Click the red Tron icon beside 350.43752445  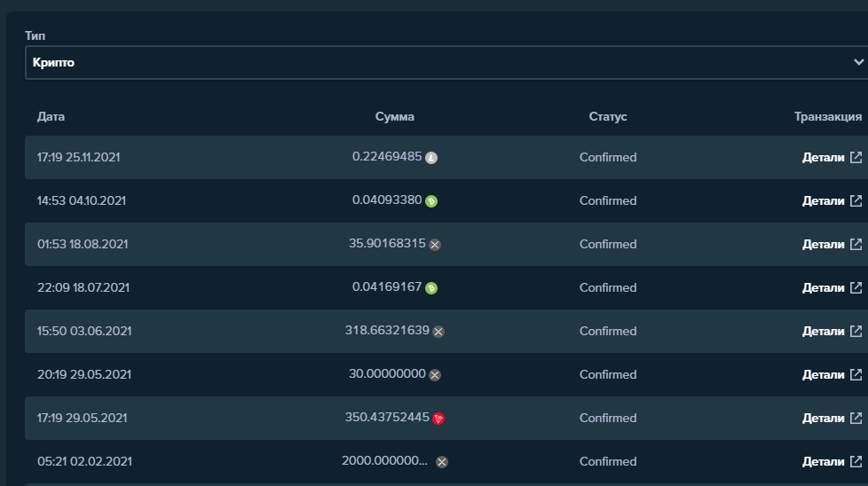tap(438, 419)
